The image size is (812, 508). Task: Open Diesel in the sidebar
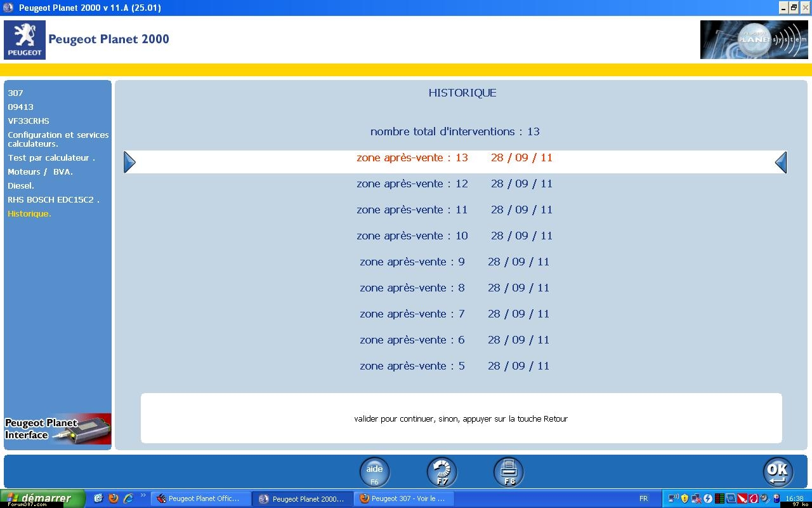click(21, 185)
